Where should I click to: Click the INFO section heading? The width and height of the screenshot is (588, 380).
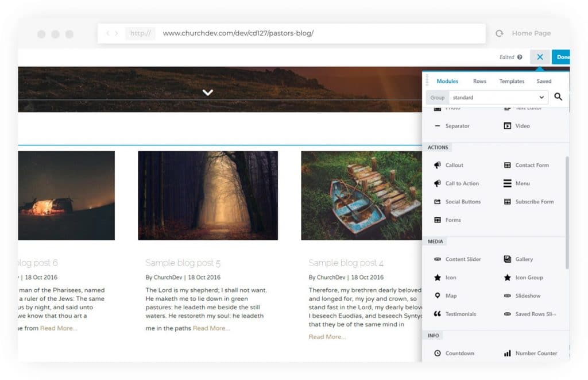(434, 336)
